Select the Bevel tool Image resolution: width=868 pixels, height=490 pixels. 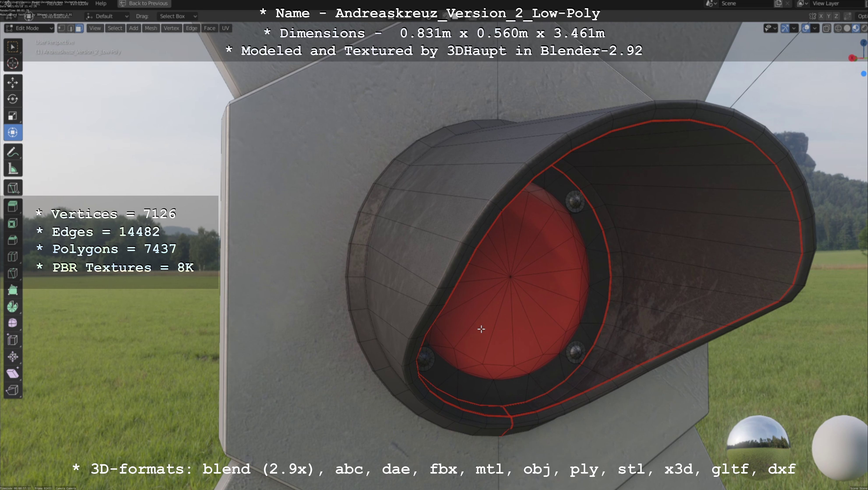tap(13, 240)
